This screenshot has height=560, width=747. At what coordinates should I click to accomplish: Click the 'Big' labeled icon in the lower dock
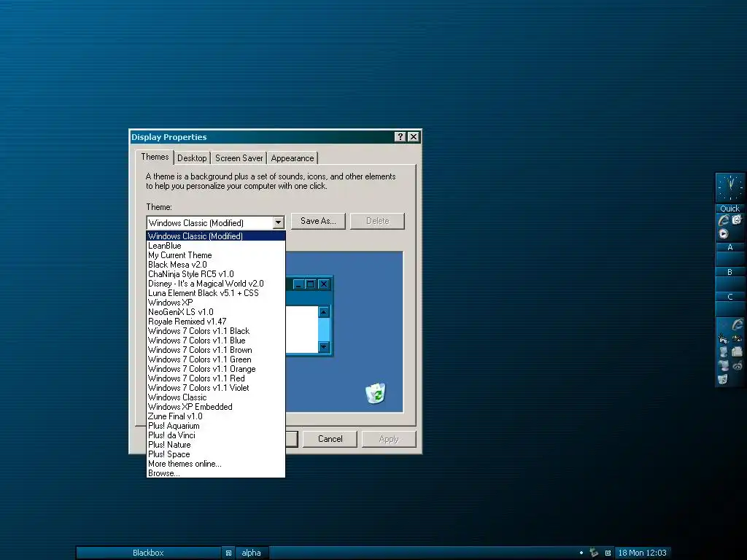pos(723,338)
